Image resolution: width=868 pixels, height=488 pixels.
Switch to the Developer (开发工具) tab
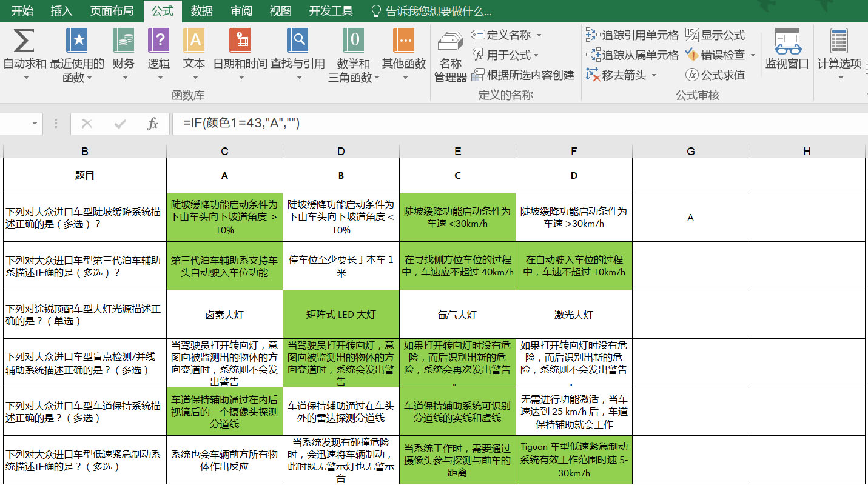(x=331, y=11)
